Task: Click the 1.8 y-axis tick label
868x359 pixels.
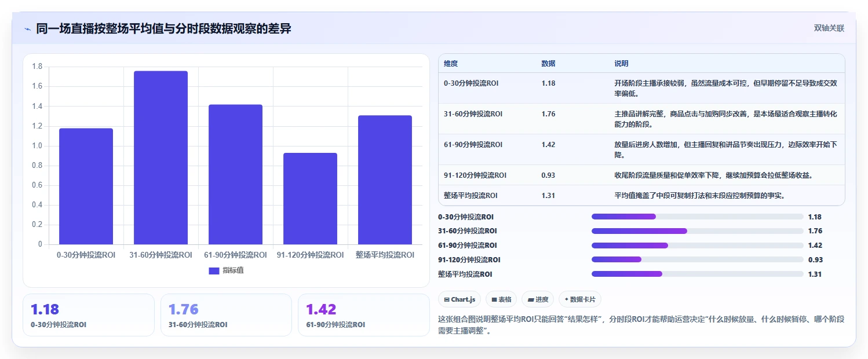Action: tap(37, 67)
